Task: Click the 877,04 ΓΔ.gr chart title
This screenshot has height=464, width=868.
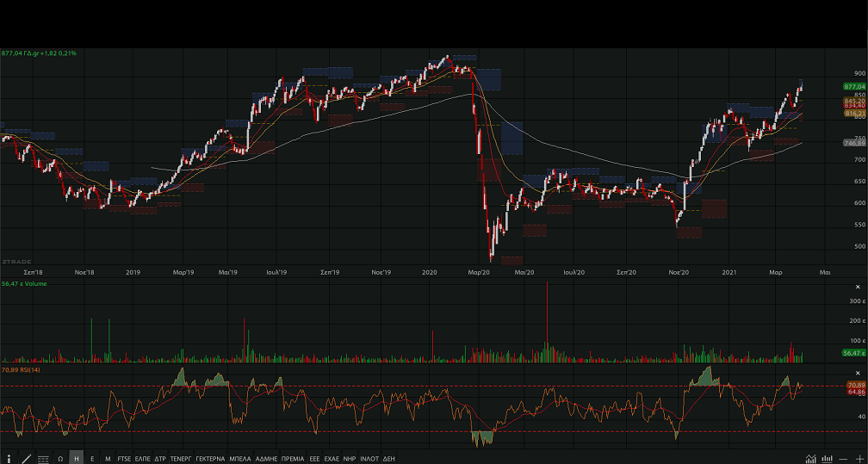Action: point(39,53)
